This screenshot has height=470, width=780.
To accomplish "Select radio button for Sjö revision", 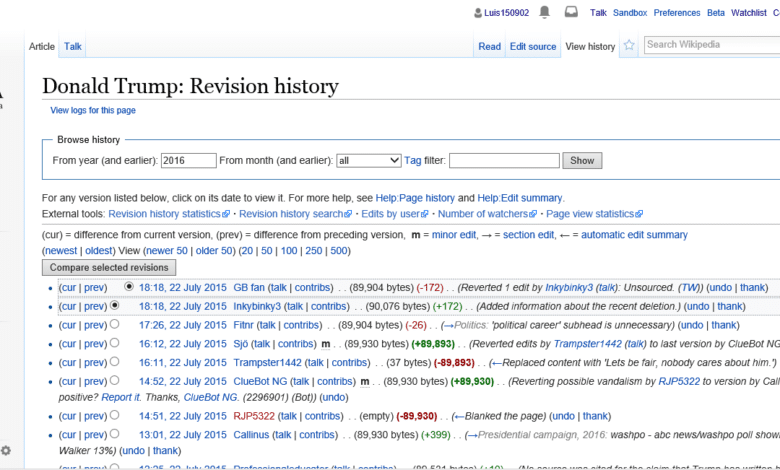I will 114,343.
